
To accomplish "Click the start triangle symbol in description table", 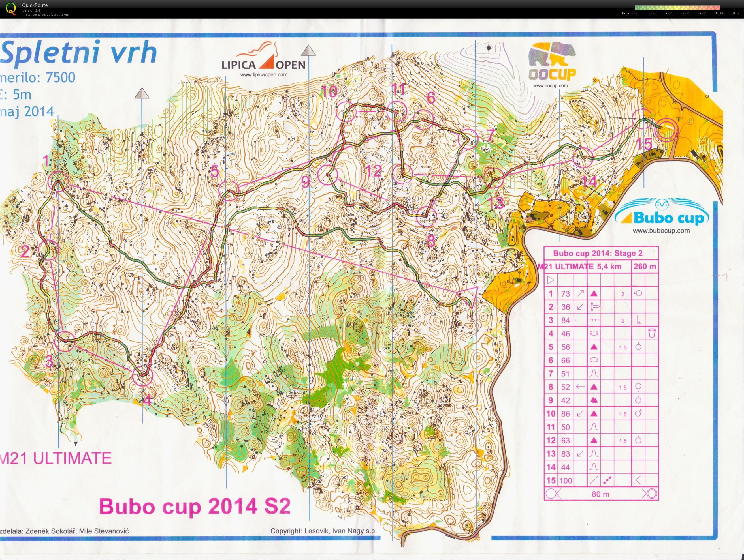I will coord(551,280).
